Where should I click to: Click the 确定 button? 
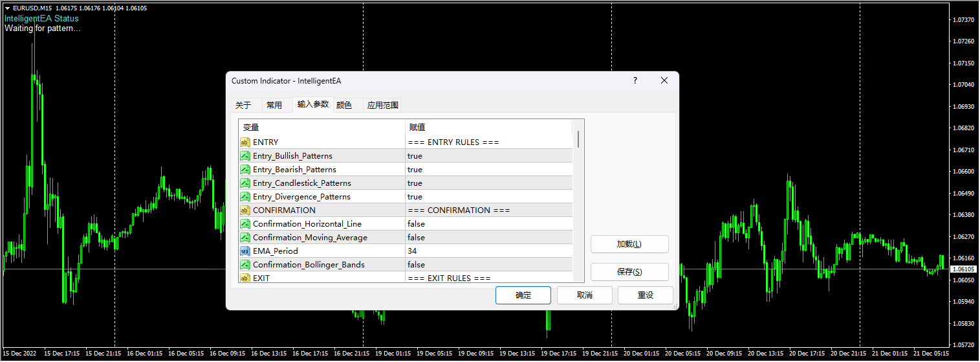click(523, 295)
